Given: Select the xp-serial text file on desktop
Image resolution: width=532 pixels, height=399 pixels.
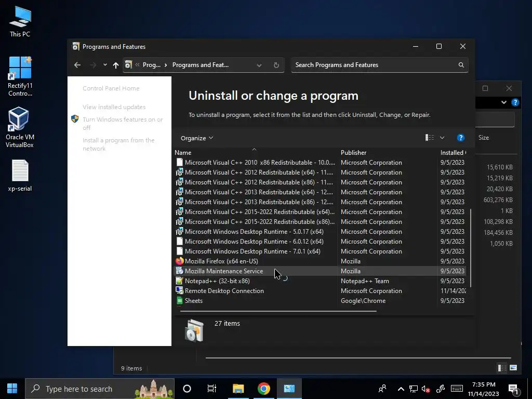Looking at the screenshot, I should tap(20, 176).
